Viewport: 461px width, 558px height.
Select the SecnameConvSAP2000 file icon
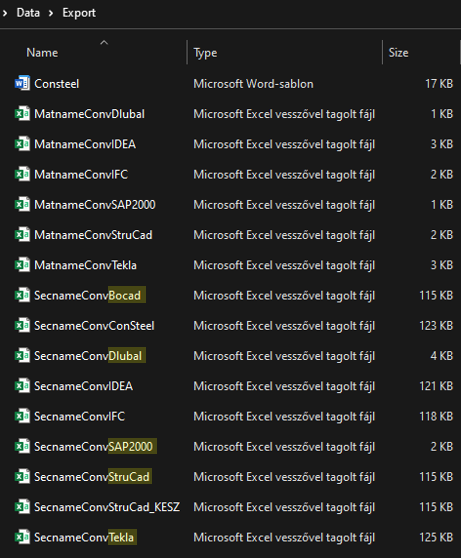coord(22,446)
